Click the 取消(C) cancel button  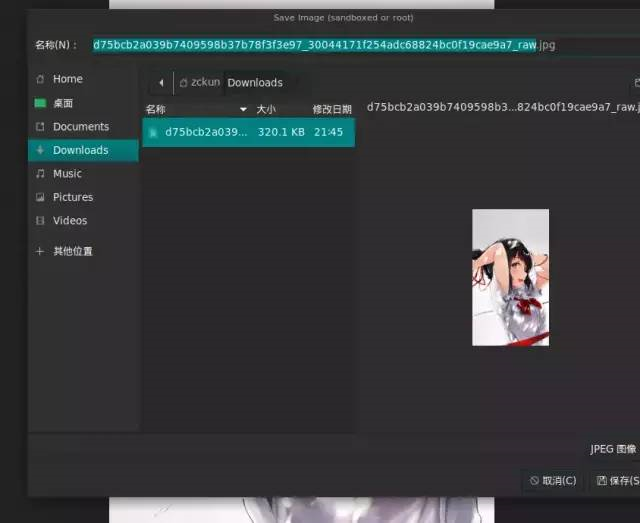pos(553,481)
